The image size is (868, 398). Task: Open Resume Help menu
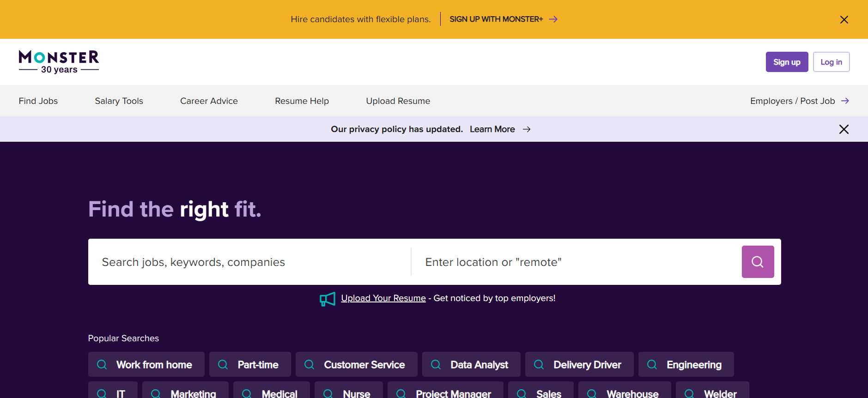point(302,101)
